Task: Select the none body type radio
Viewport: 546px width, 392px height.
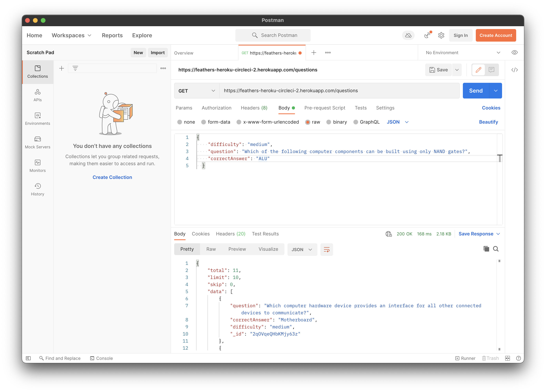Action: 180,122
